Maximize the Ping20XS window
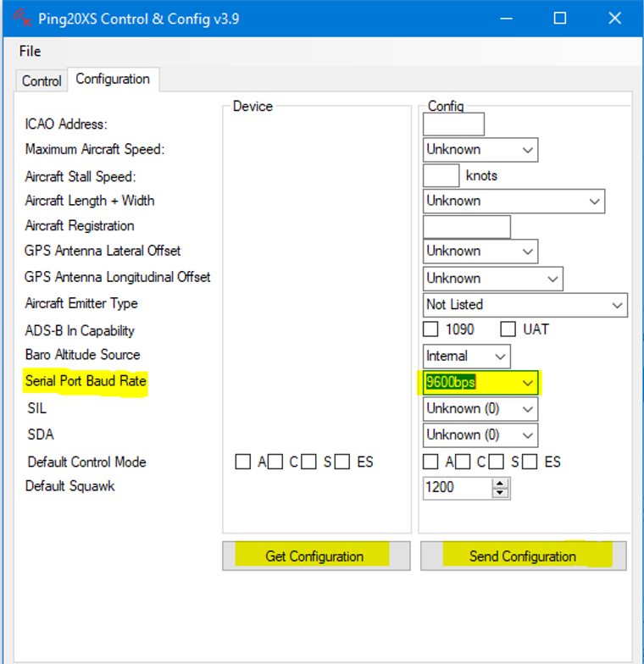The width and height of the screenshot is (644, 664). pyautogui.click(x=559, y=19)
